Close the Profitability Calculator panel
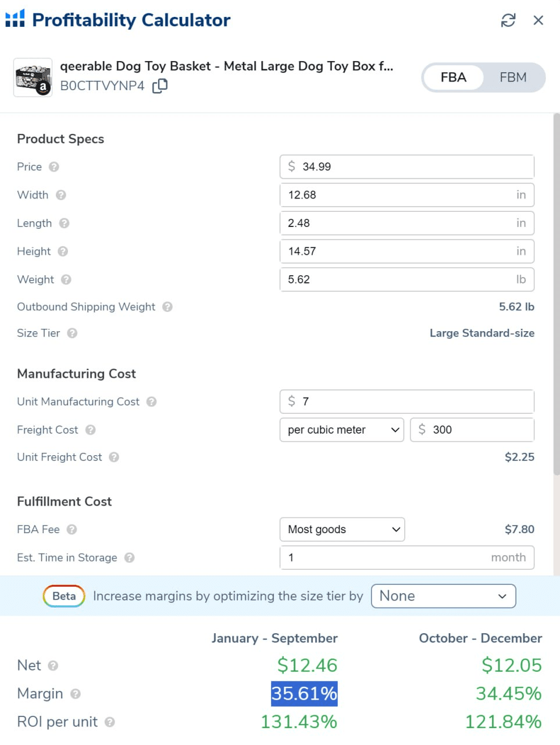 538,20
